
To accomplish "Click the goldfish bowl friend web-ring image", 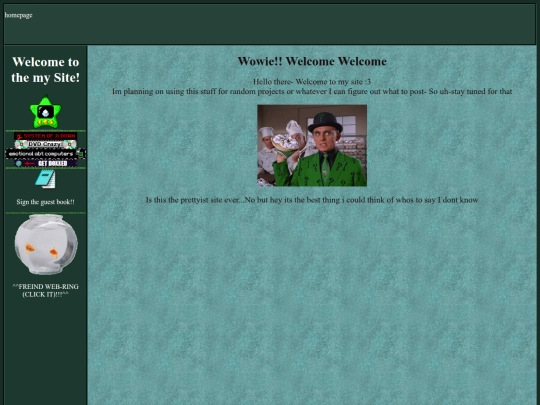I will click(46, 244).
